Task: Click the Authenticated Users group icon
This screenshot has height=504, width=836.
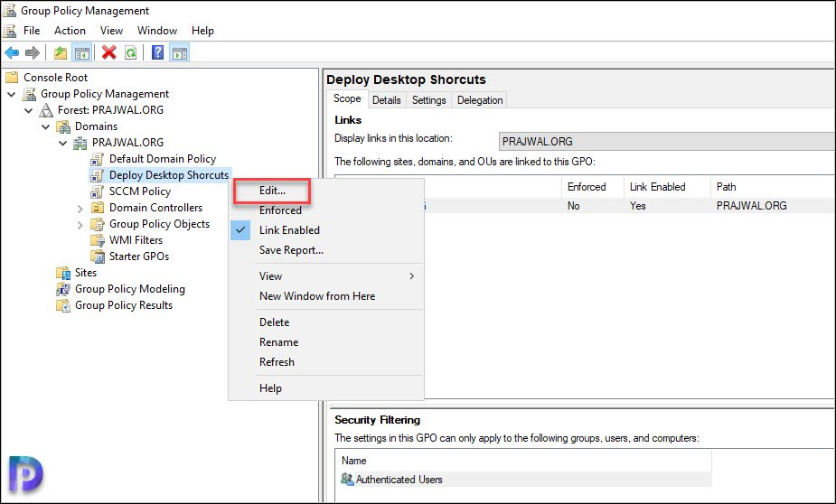Action: pyautogui.click(x=347, y=479)
